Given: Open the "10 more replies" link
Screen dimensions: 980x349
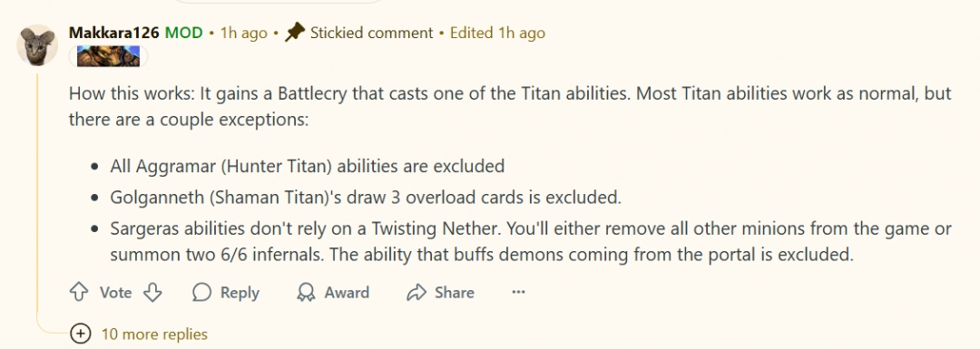Looking at the screenshot, I should coord(154,334).
